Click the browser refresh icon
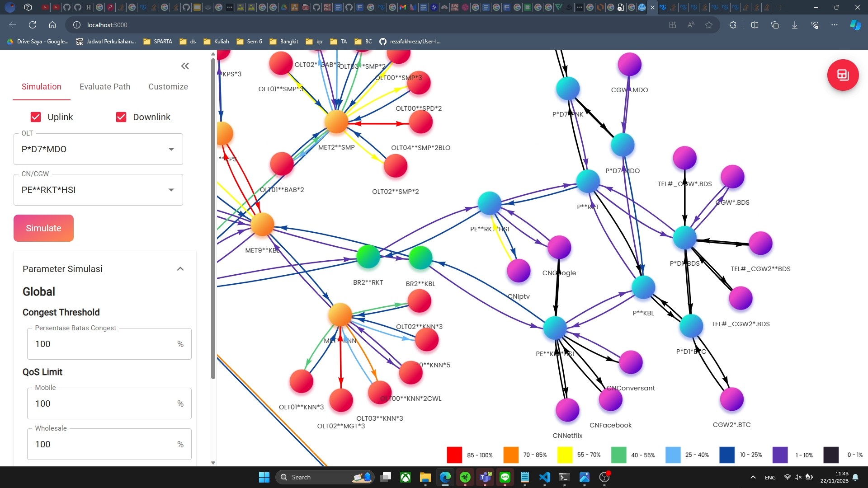 tap(33, 25)
